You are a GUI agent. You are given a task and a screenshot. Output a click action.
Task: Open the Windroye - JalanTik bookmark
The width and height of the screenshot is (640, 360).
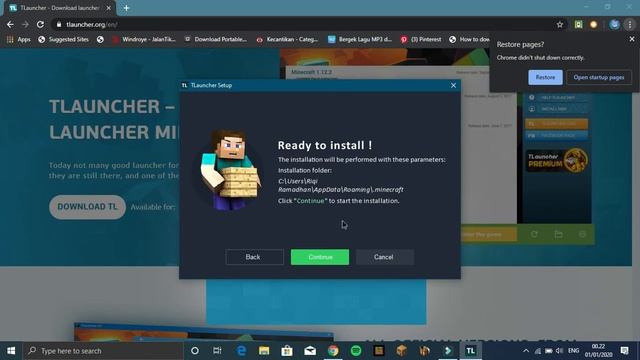point(144,40)
